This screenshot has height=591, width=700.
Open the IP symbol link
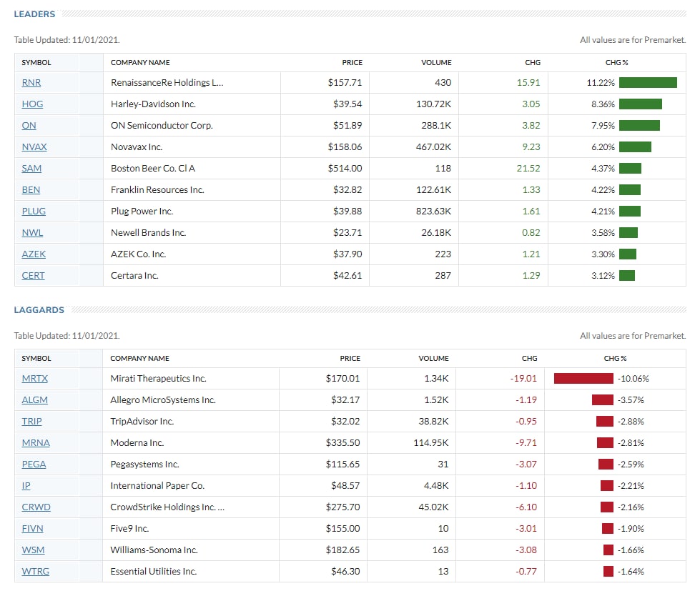coord(26,485)
